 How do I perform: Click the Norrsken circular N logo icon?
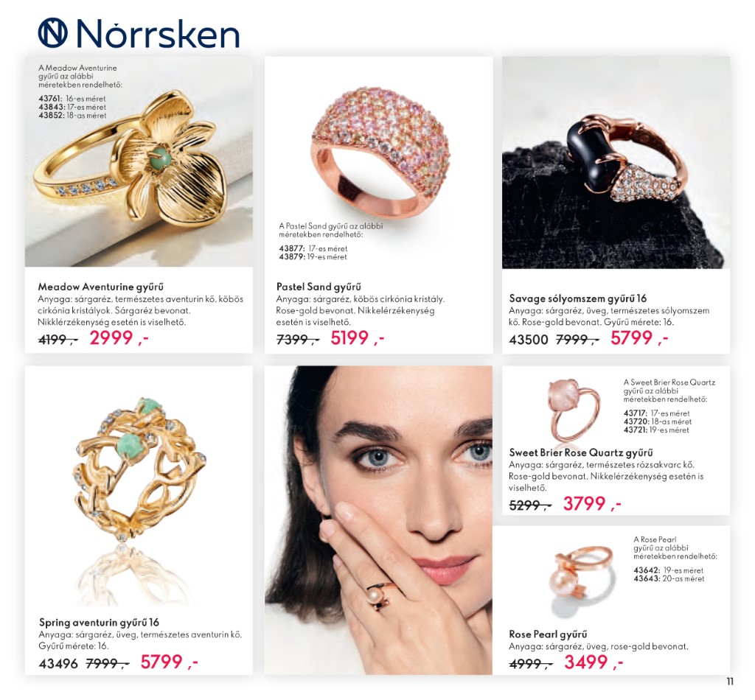(x=52, y=32)
